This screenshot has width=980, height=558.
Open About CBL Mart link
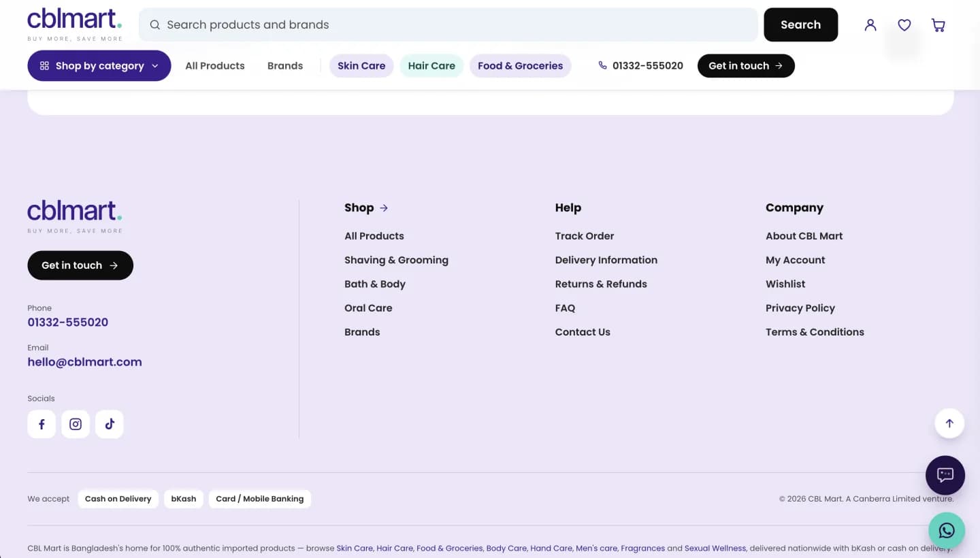(804, 236)
